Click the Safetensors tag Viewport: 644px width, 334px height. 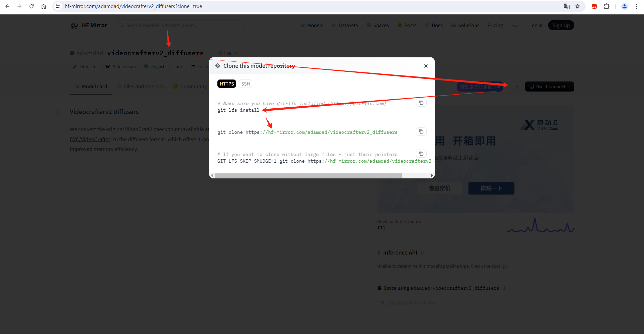[x=121, y=67]
